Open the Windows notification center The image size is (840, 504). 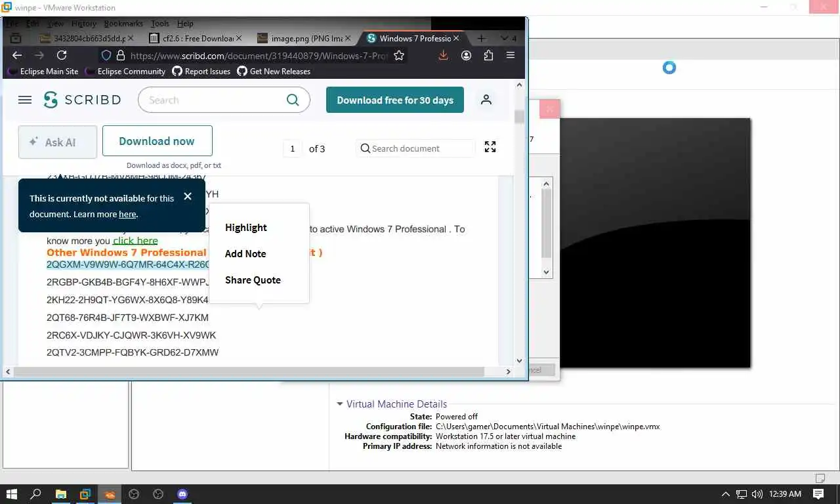pyautogui.click(x=818, y=494)
